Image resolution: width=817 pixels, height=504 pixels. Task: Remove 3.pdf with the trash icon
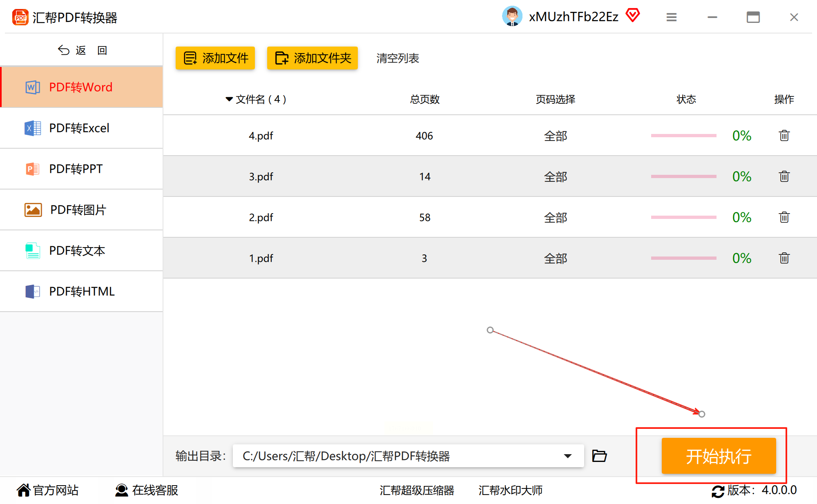(x=784, y=176)
